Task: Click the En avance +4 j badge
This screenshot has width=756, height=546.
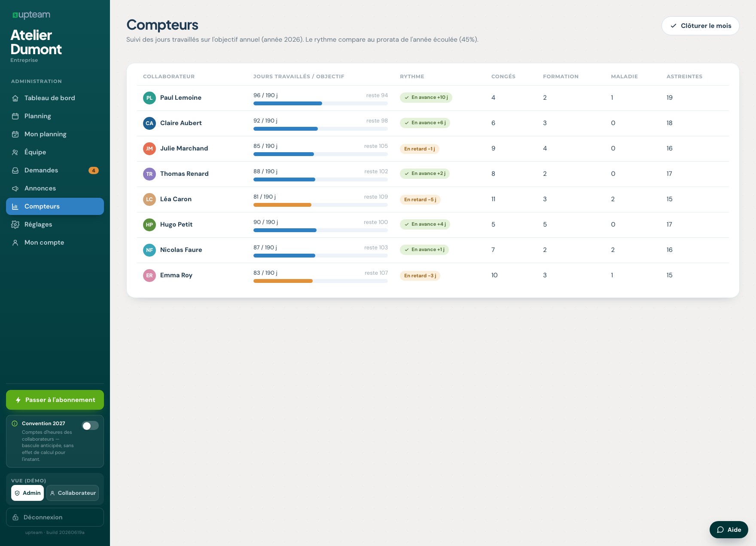Action: coord(425,224)
